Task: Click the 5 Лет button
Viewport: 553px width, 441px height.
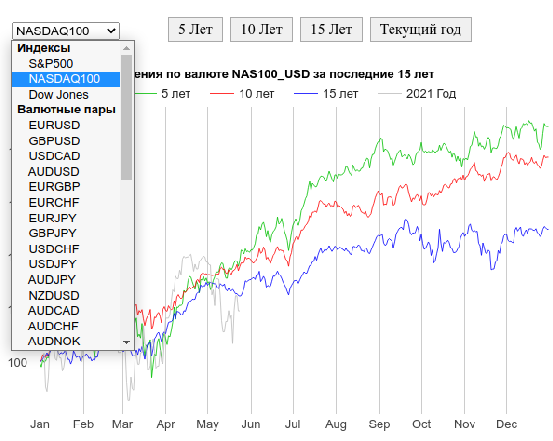Action: pyautogui.click(x=195, y=29)
